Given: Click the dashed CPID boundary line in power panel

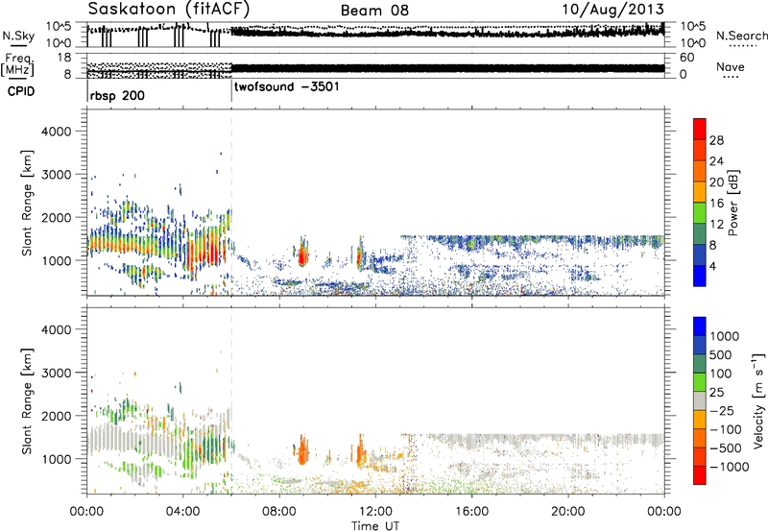Looking at the screenshot, I should click(231, 203).
